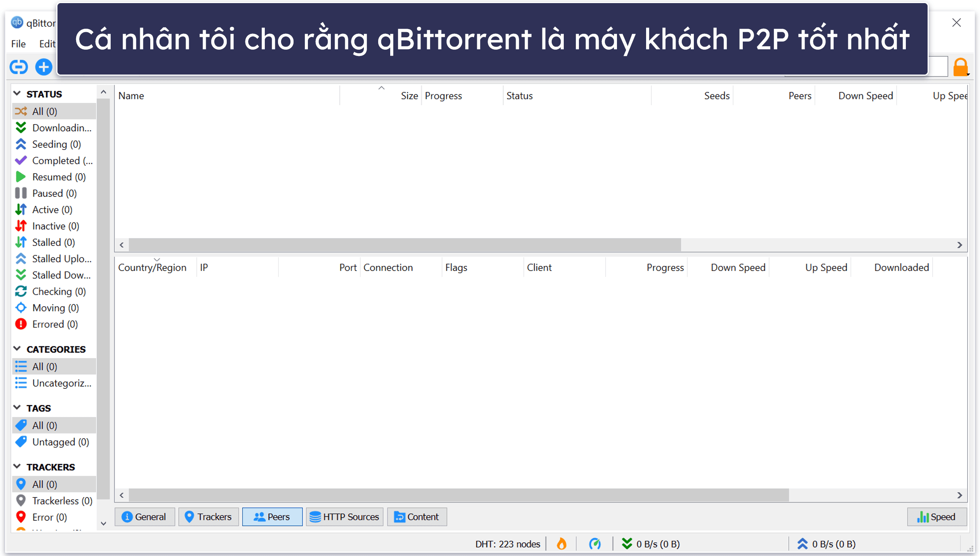
Task: Click sidebar scroll up arrow
Action: click(103, 92)
